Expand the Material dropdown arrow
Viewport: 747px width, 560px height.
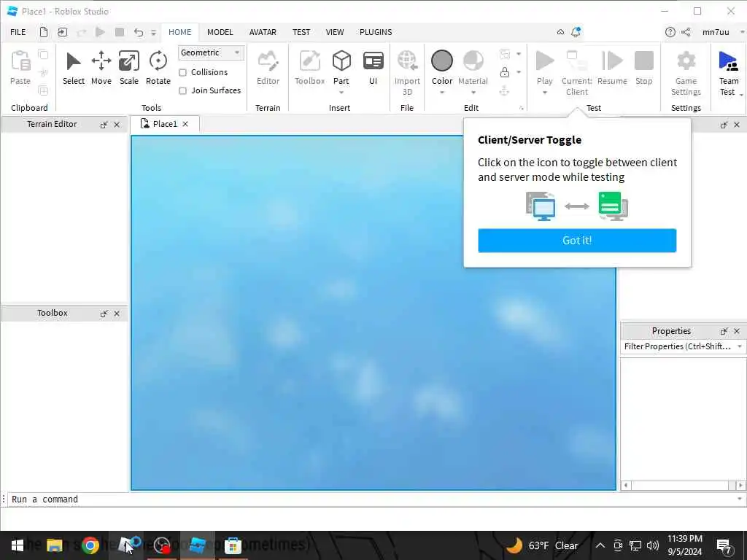(473, 93)
